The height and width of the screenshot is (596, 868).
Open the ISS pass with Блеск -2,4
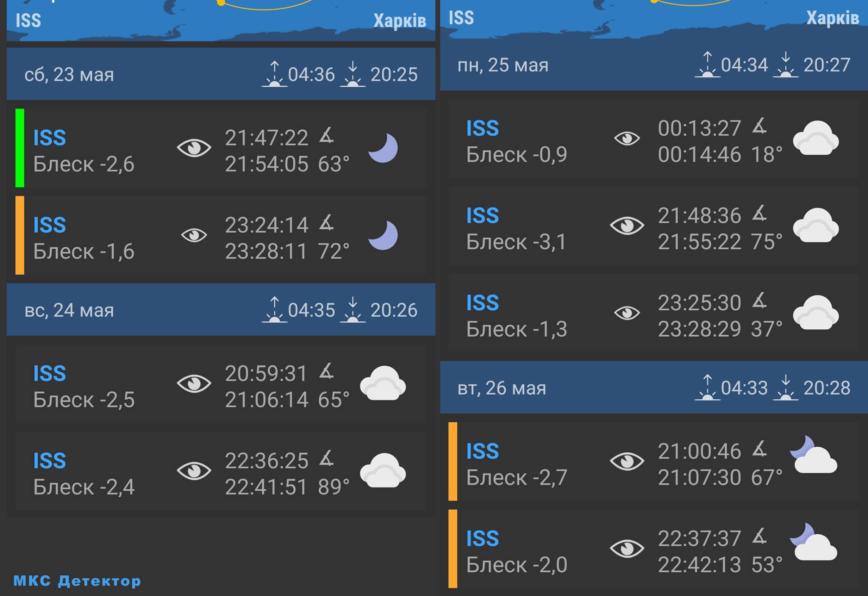[221, 473]
